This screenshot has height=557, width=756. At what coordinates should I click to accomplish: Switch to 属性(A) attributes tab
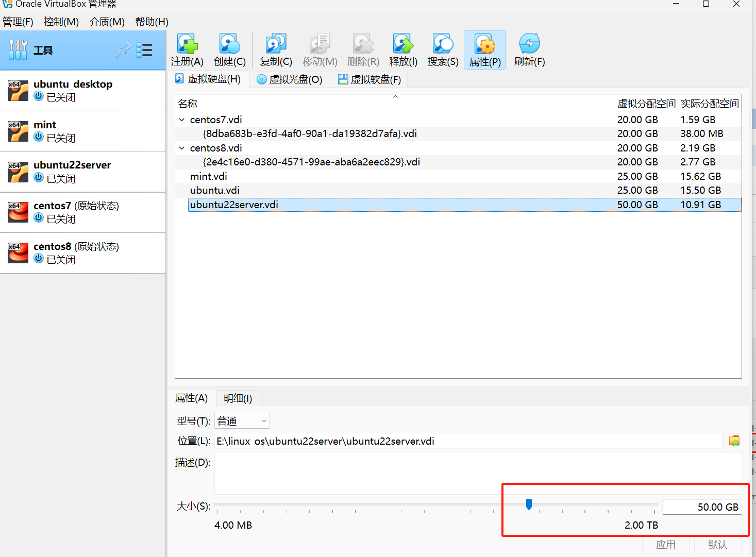pyautogui.click(x=192, y=398)
